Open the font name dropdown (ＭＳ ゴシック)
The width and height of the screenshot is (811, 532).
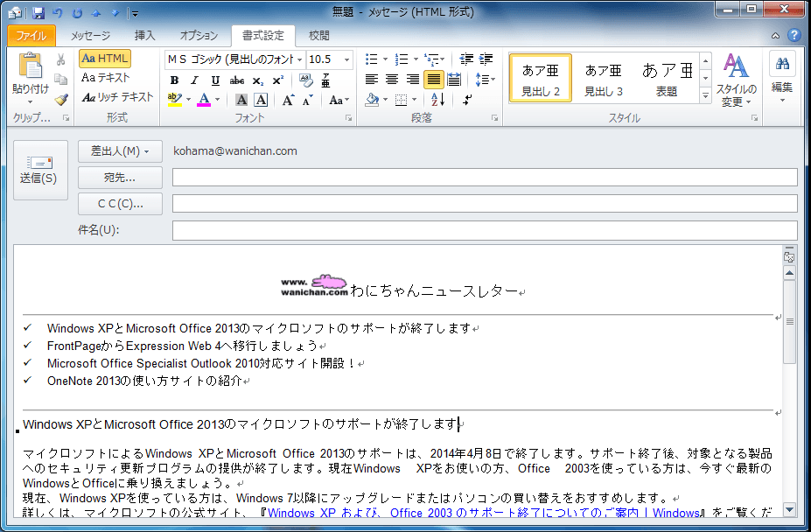[x=299, y=59]
